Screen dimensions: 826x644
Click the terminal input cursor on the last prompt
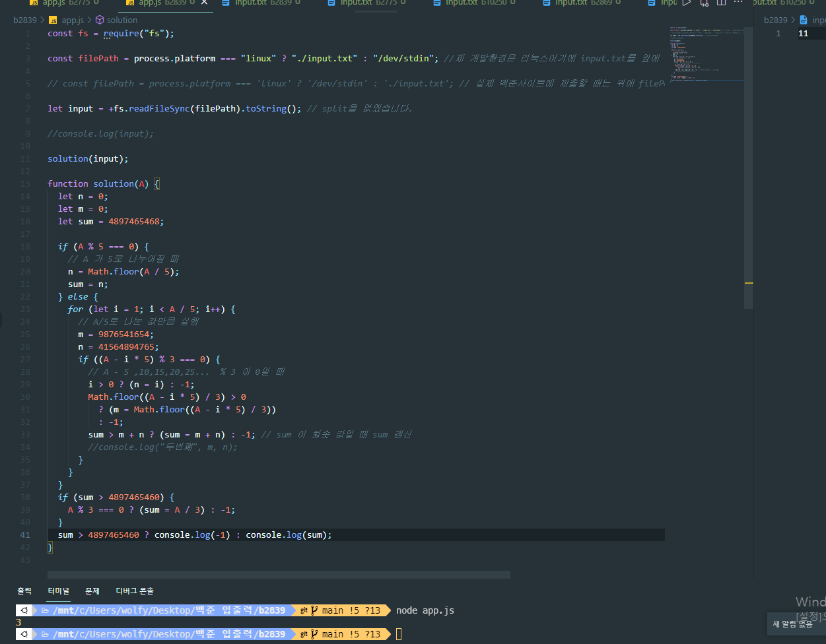pyautogui.click(x=398, y=634)
